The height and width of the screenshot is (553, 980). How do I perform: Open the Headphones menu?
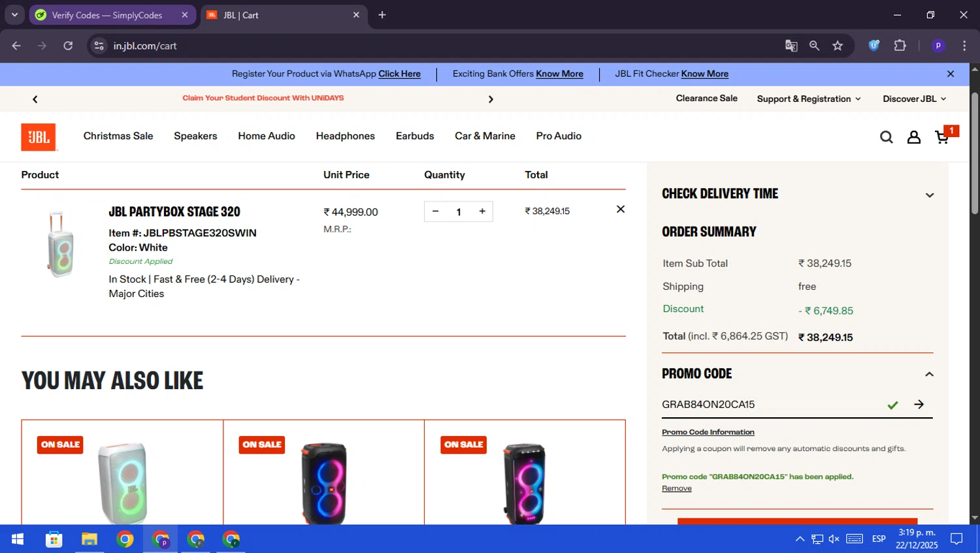click(x=345, y=136)
